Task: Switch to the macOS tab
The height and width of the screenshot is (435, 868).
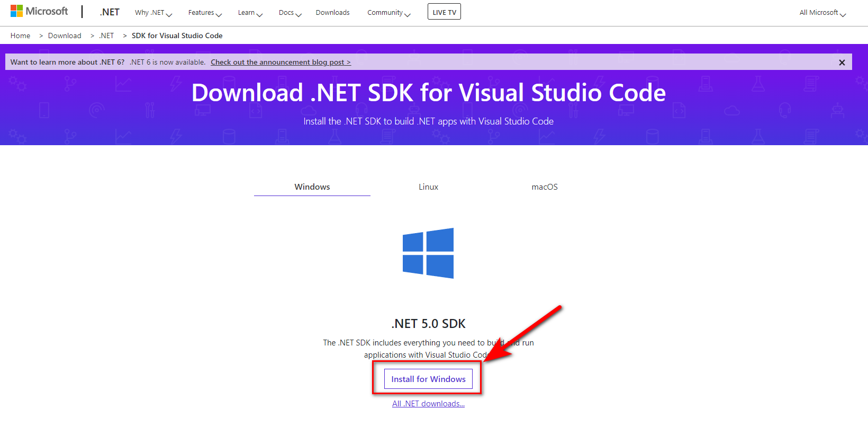Action: point(545,187)
